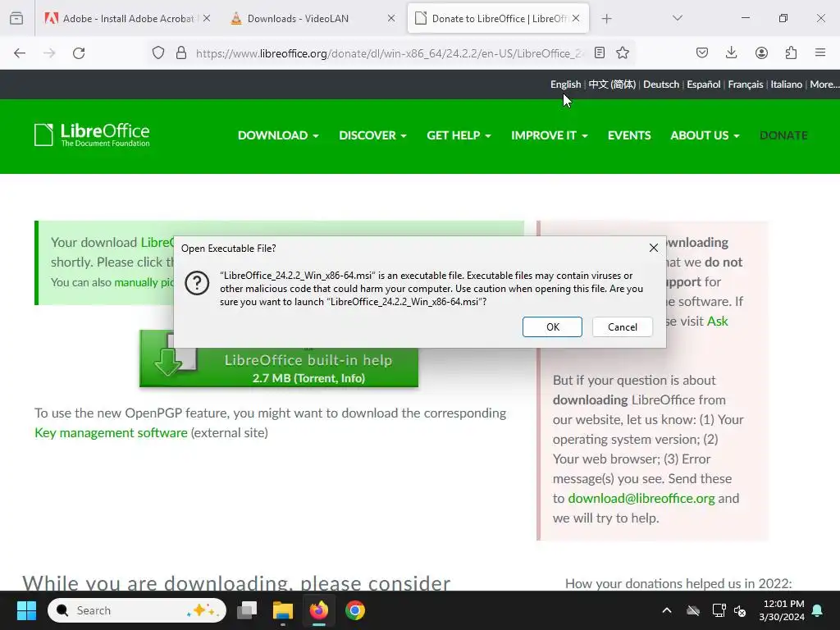Open the Downloads panel arrow icon
Image resolution: width=840 pixels, height=630 pixels.
[731, 52]
